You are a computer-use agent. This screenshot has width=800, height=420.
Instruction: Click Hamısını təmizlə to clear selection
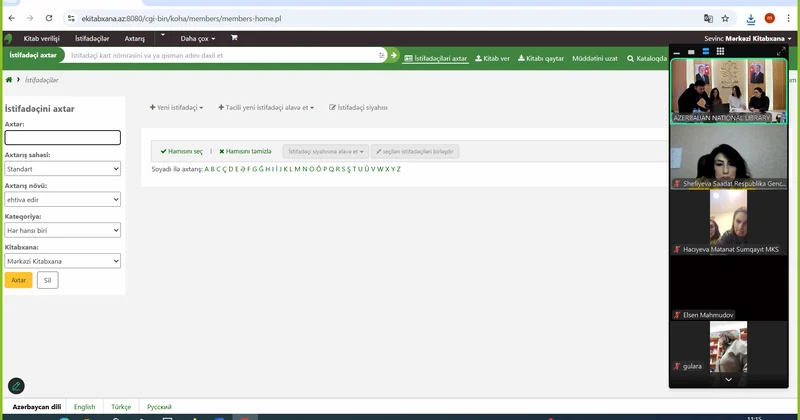pyautogui.click(x=245, y=151)
